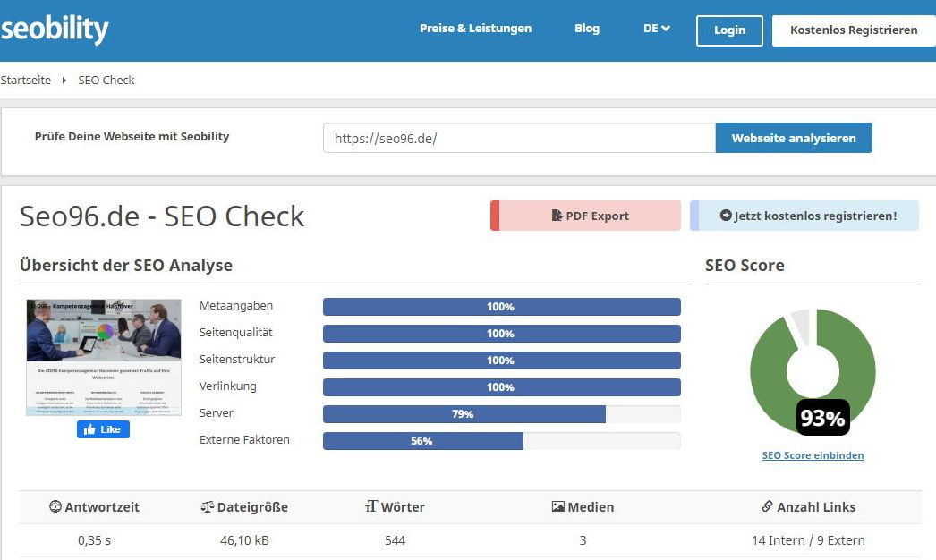Click the scale icon beside Dateigröße
This screenshot has width=936, height=560.
click(x=208, y=507)
